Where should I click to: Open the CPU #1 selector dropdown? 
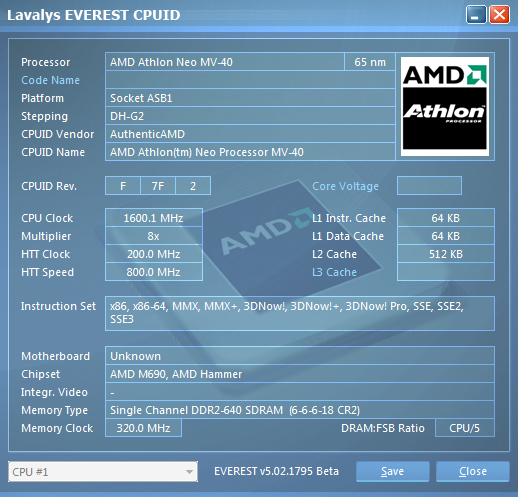103,472
